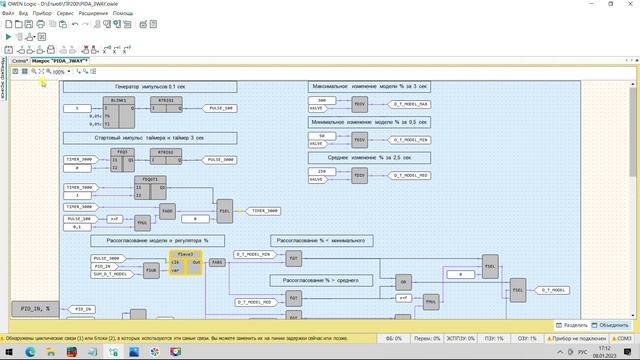The height and width of the screenshot is (360, 640).
Task: Click the Объединить button
Action: click(610, 325)
